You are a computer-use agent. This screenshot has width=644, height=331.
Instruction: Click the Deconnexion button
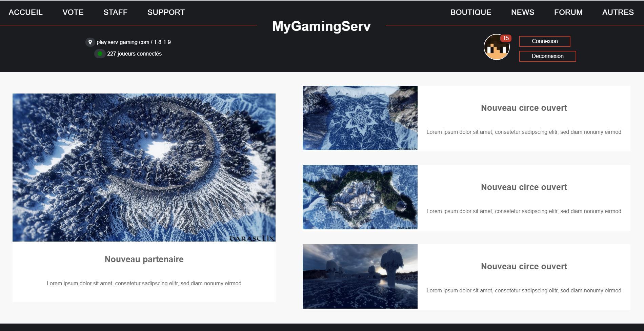(547, 56)
